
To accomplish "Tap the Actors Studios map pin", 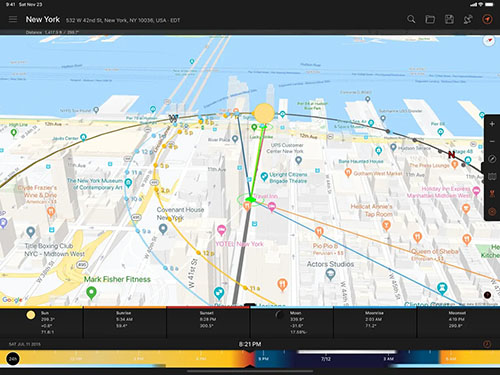I will tap(330, 275).
